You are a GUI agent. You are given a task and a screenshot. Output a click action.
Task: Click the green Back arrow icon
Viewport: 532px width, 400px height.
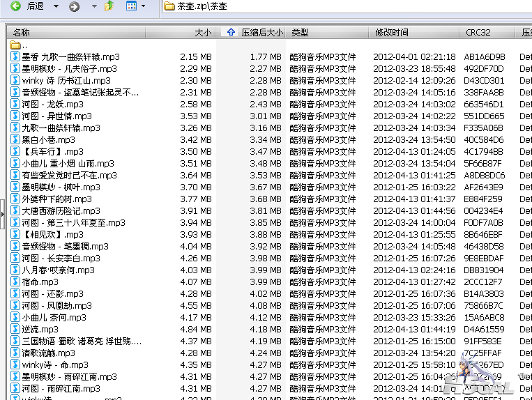[x=15, y=6]
